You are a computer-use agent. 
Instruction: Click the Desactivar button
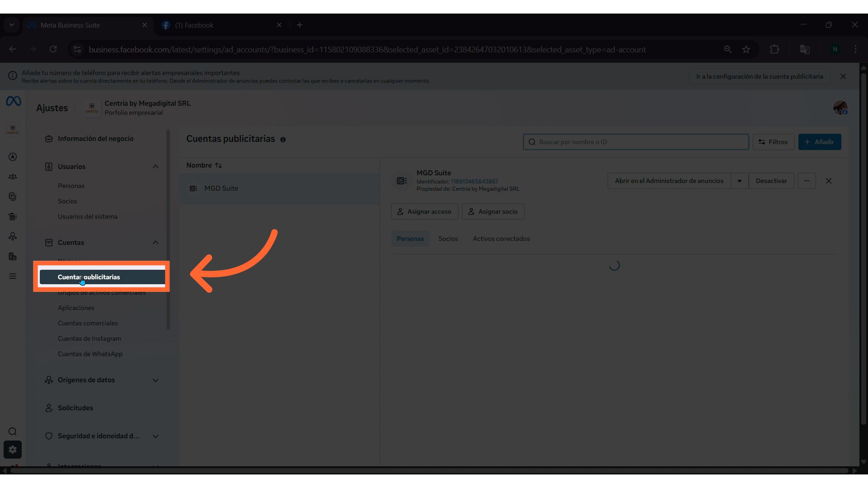pos(771,181)
